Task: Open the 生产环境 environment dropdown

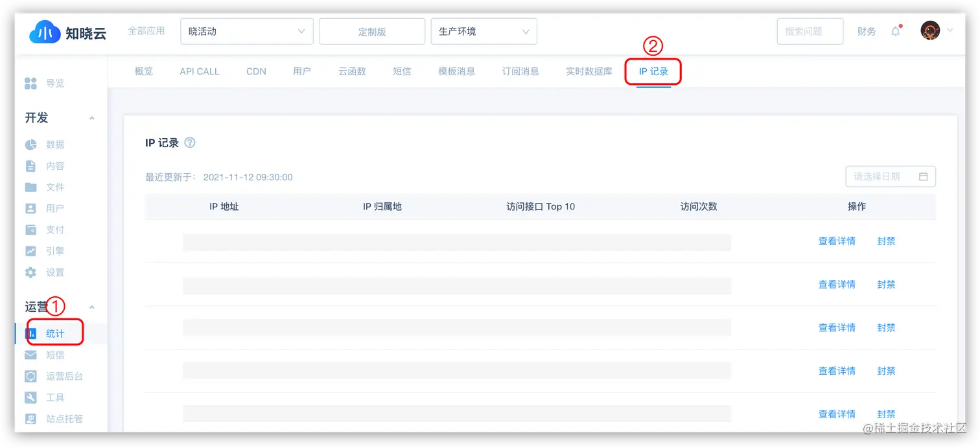Action: pyautogui.click(x=484, y=30)
